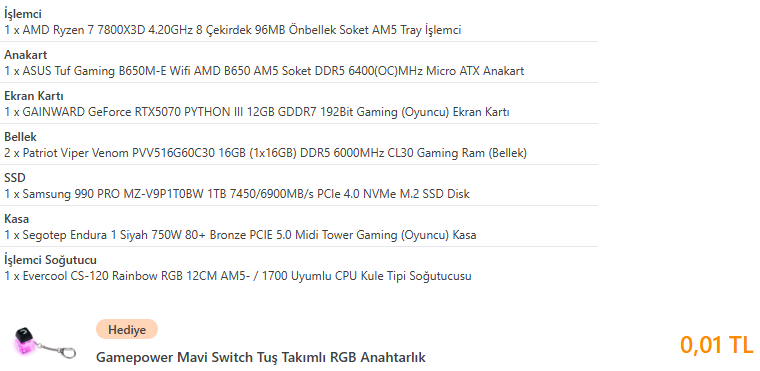
Task: Select the Segotep Endura 1 case line
Action: (240, 236)
